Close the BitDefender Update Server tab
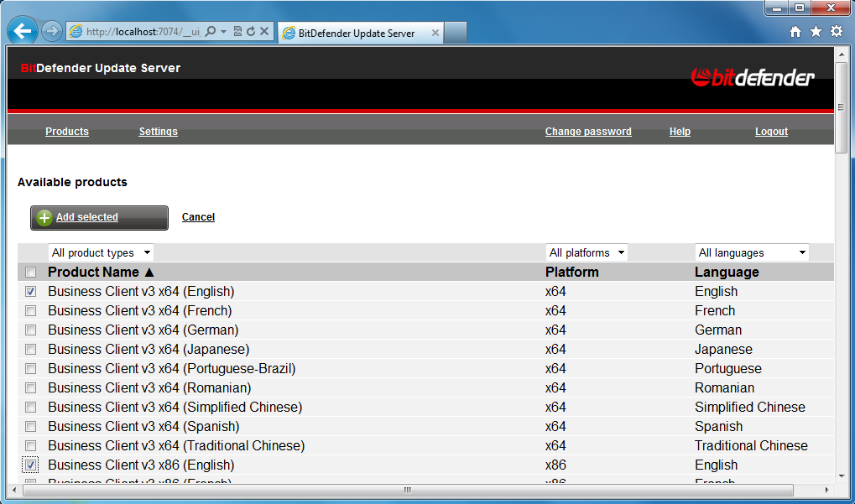The height and width of the screenshot is (504, 855). click(435, 33)
